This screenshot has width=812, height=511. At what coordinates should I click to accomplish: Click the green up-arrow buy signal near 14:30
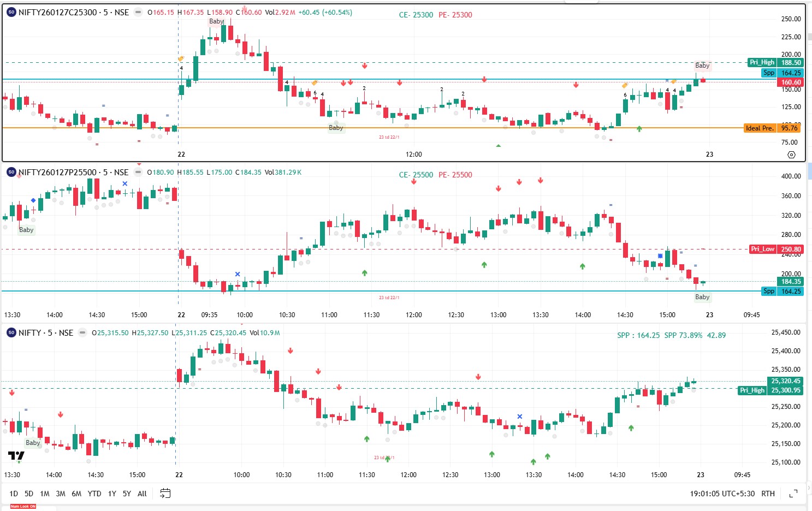point(639,128)
